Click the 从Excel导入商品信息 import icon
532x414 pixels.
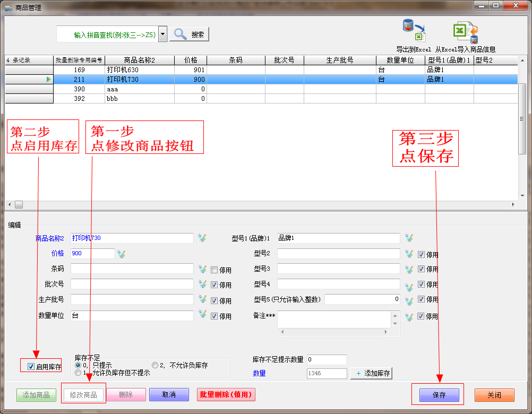click(466, 32)
